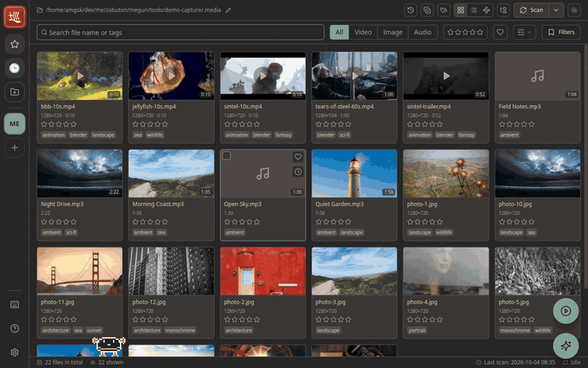The width and height of the screenshot is (588, 368).
Task: Enable grid view layout
Action: coord(461,10)
